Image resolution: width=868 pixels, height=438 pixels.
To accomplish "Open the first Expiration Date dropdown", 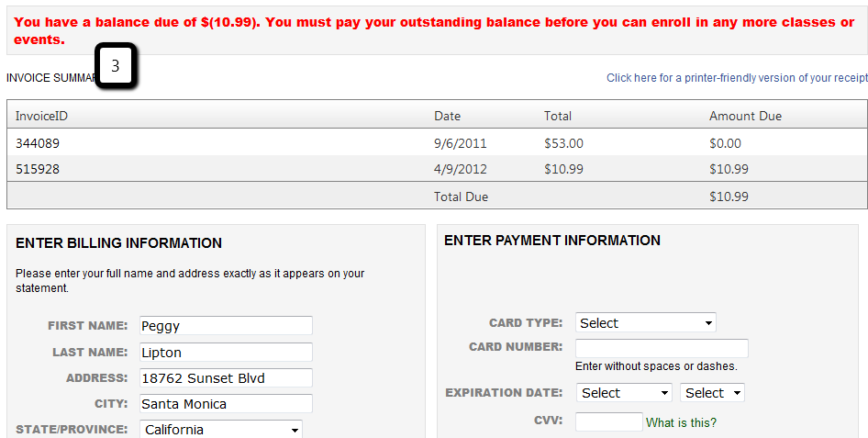I will (625, 393).
